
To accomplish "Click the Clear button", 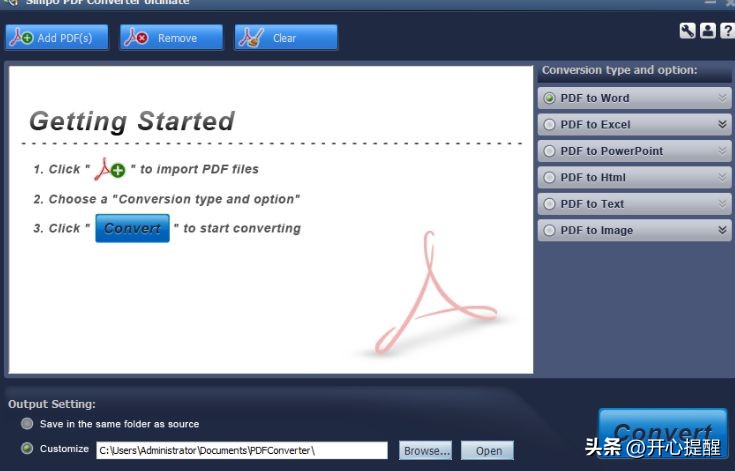I will click(286, 37).
